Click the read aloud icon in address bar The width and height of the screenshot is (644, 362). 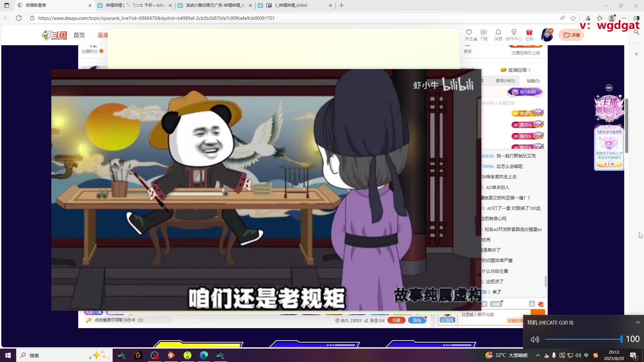(562, 18)
